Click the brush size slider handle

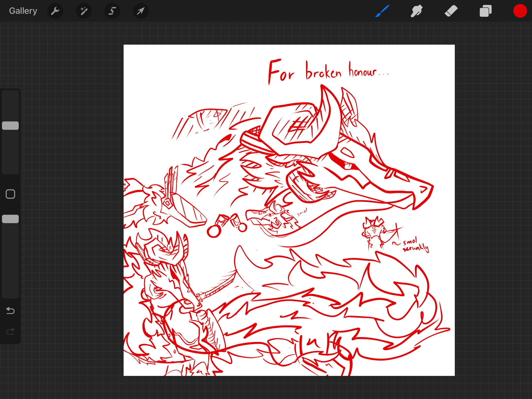(x=10, y=126)
